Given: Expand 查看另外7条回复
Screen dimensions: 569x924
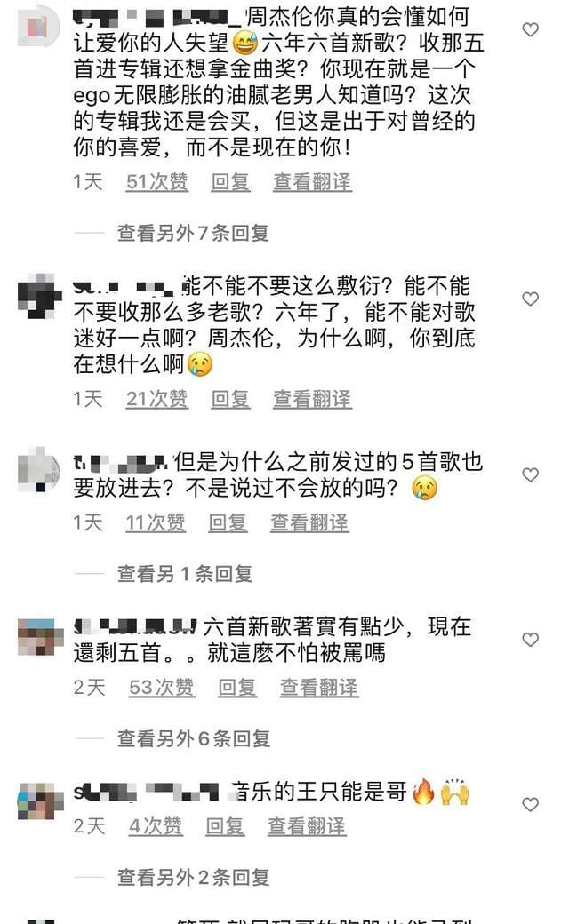Looking at the screenshot, I should (x=193, y=233).
